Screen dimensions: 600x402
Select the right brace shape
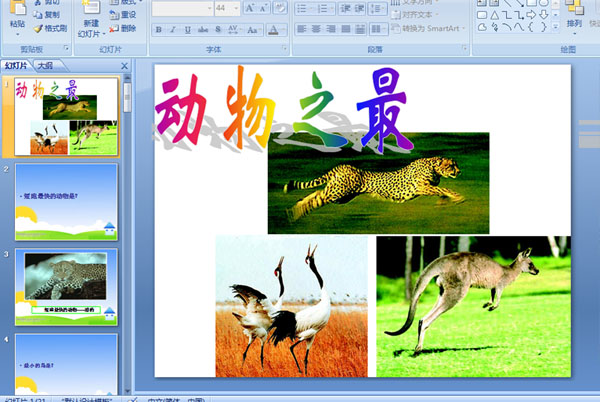tap(543, 27)
